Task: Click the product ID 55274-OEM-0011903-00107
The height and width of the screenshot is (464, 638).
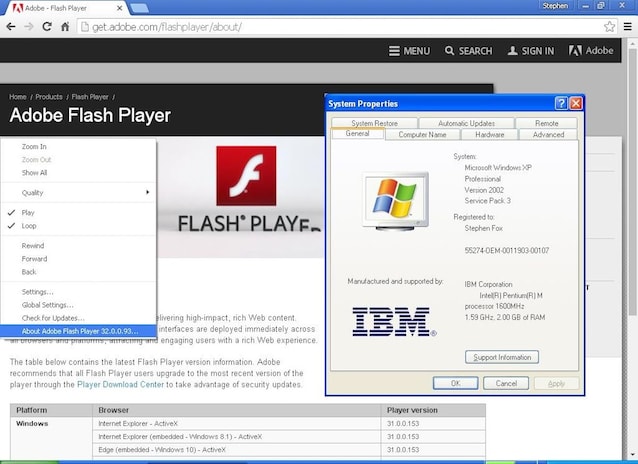Action: 507,250
